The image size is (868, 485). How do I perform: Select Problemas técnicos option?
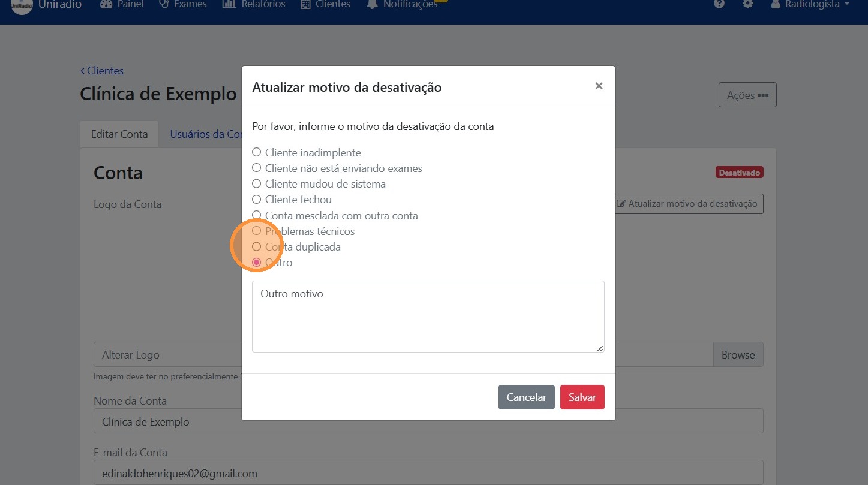(256, 230)
